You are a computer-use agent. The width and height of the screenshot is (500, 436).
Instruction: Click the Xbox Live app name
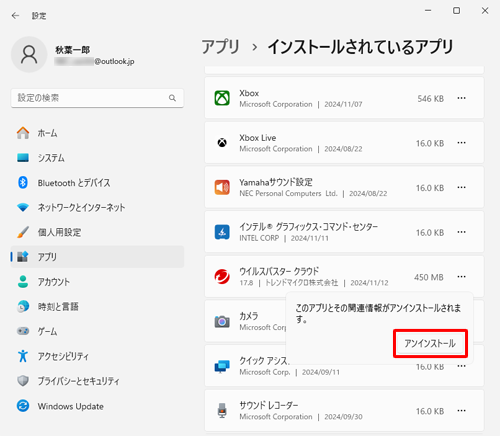point(258,138)
